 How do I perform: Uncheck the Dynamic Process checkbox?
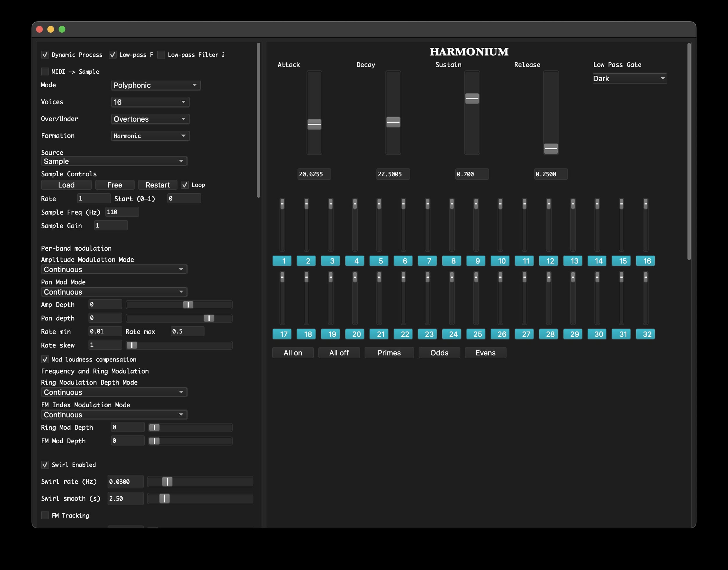coord(45,55)
